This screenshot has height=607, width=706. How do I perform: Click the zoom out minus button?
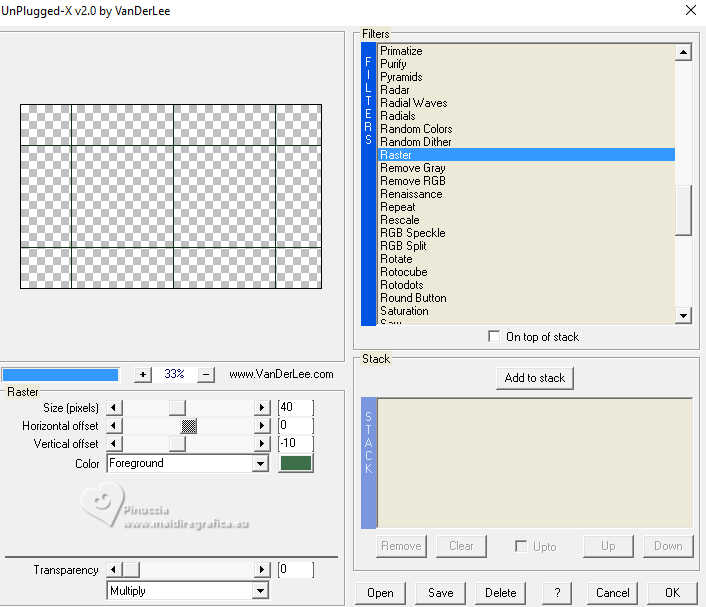206,374
